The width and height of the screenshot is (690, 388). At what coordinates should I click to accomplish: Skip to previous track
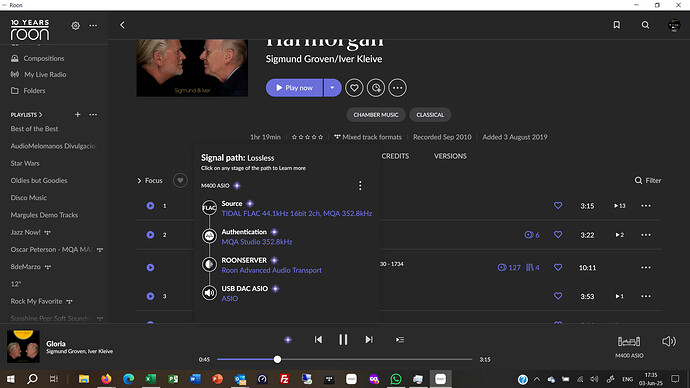tap(318, 340)
